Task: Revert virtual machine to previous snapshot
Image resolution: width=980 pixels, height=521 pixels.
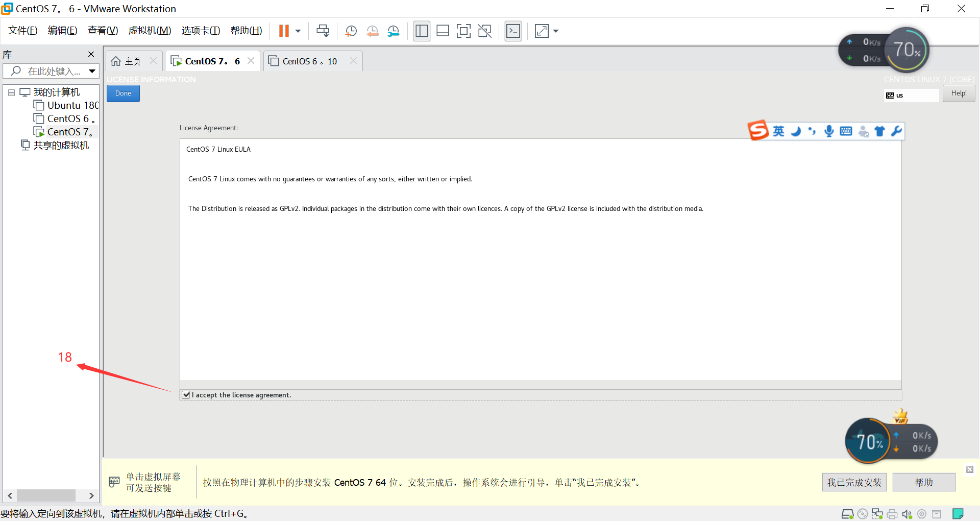Action: pos(372,31)
